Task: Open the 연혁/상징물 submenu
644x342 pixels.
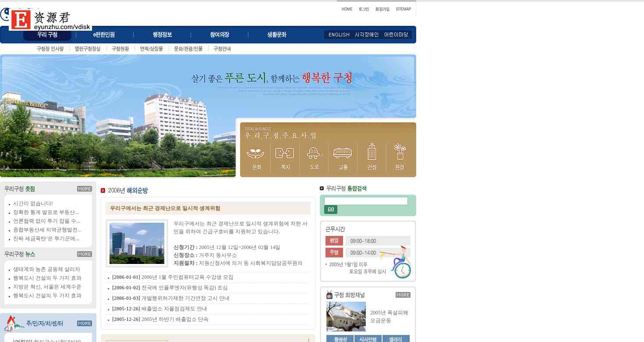Action: [152, 49]
